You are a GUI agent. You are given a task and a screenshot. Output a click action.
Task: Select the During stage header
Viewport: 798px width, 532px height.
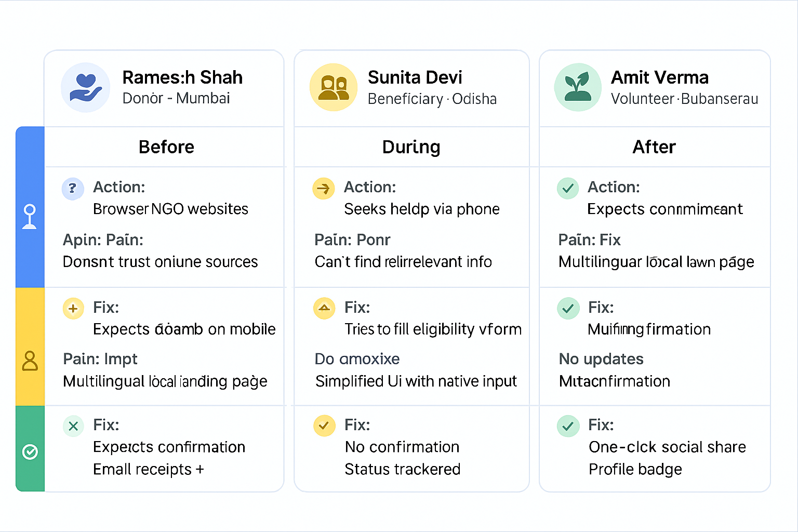tap(411, 147)
